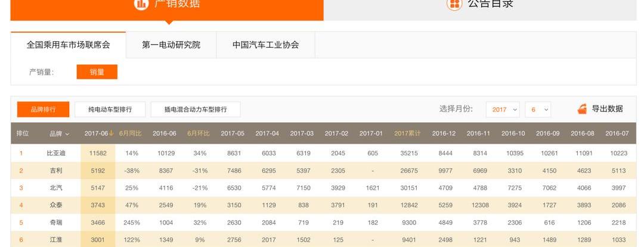Click the brand name 江淮
Image resolution: width=644 pixels, height=247 pixels.
coord(56,240)
